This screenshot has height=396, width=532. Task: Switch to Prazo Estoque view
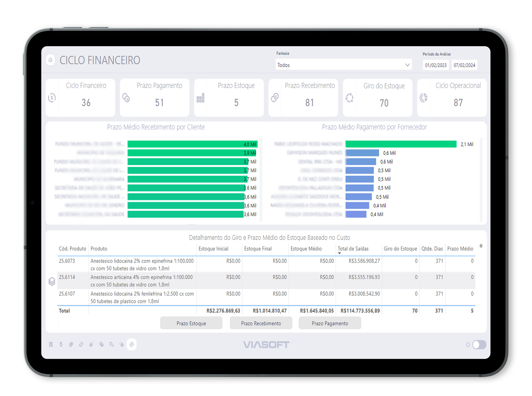coord(191,323)
